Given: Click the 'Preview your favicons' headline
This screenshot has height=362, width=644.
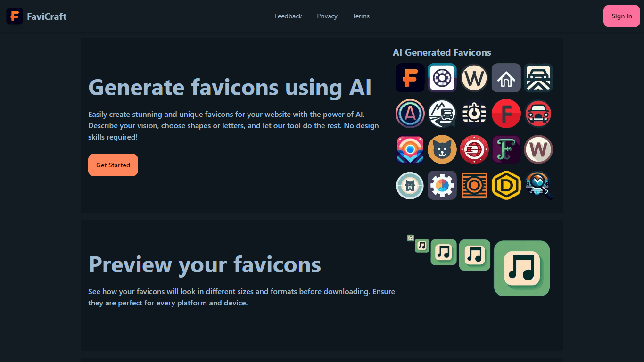Looking at the screenshot, I should pos(205,264).
